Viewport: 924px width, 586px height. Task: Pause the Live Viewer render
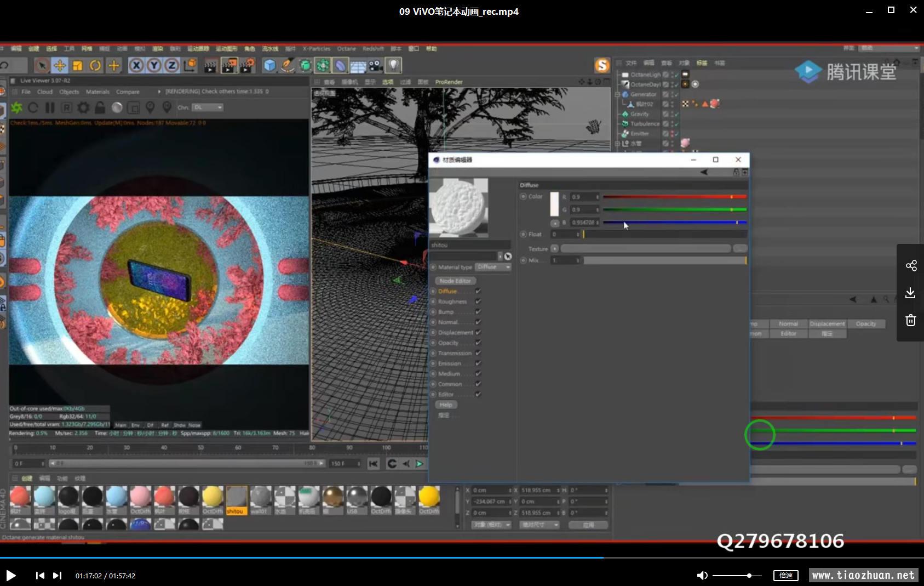(x=50, y=107)
